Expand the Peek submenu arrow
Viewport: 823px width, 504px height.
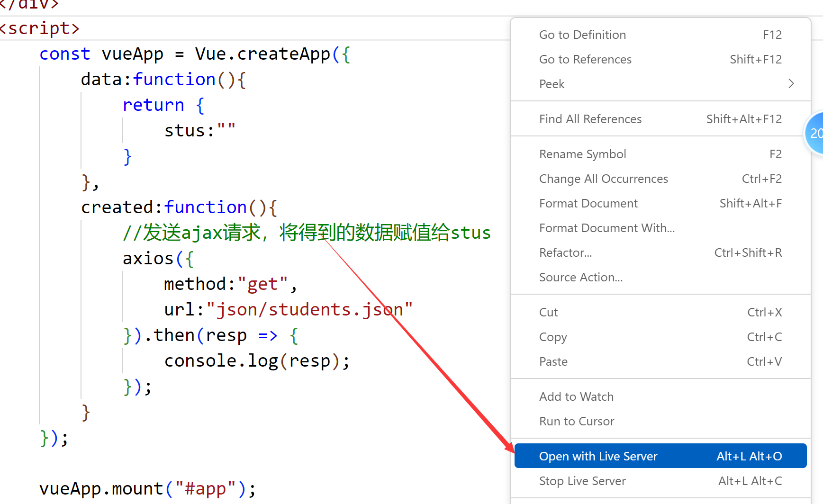coord(791,84)
